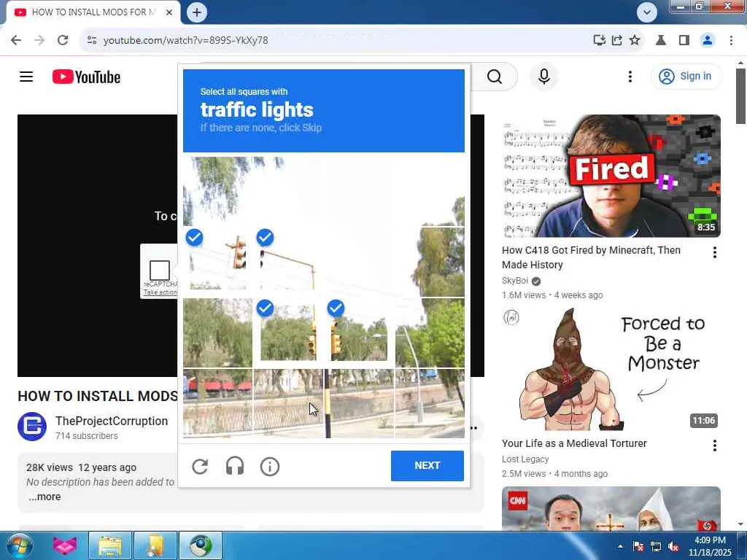Deselect the tile with hanging traffic light
747x560 pixels.
[x=217, y=262]
